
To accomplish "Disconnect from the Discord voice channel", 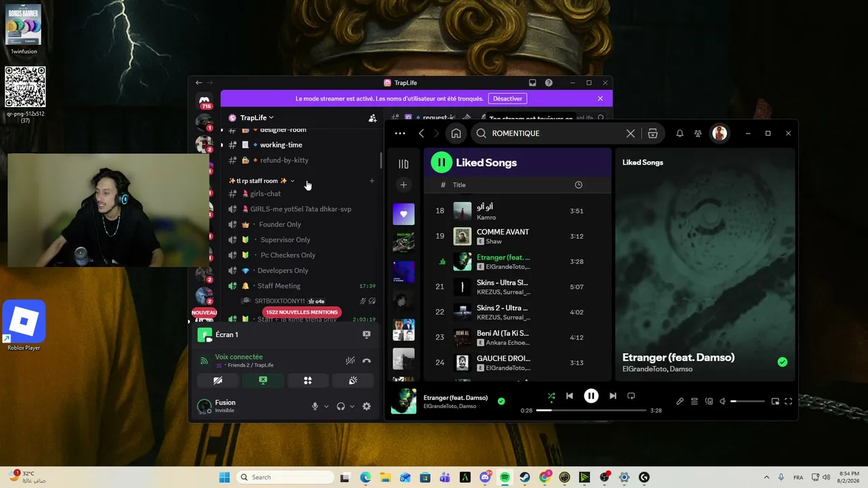I will click(x=366, y=361).
